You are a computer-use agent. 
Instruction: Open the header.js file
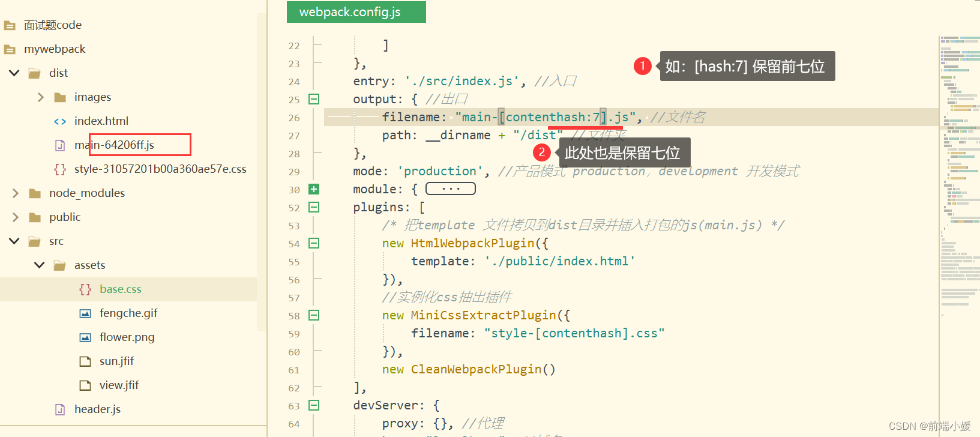pos(97,409)
